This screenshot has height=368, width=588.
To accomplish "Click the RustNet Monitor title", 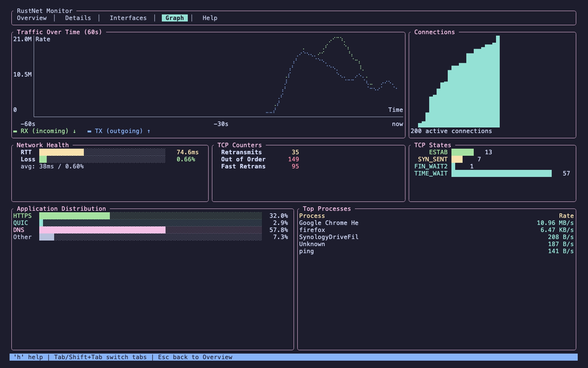I will (45, 11).
